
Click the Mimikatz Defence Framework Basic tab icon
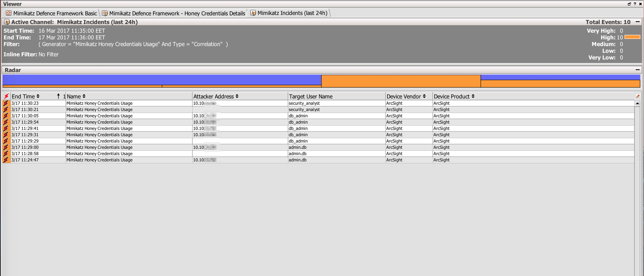coord(8,13)
